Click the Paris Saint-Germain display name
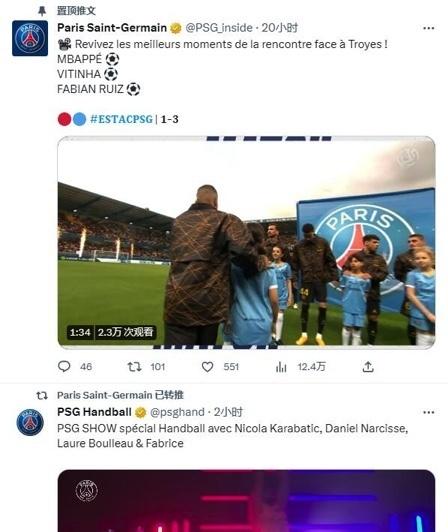Screen dimensions: 448x532 pos(112,28)
